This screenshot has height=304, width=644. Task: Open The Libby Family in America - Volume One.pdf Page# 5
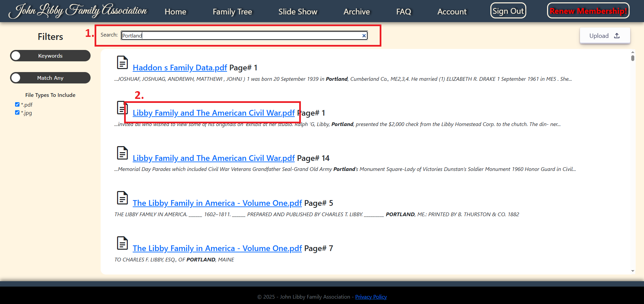217,203
